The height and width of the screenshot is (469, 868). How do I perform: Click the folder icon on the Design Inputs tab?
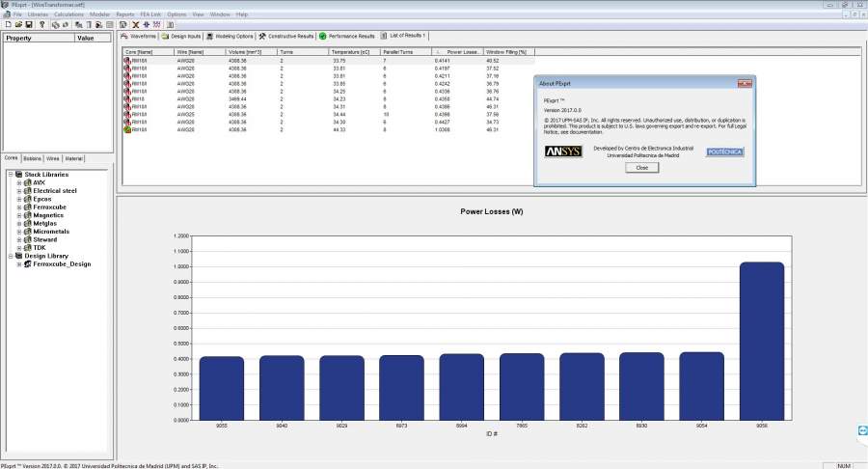click(x=165, y=36)
